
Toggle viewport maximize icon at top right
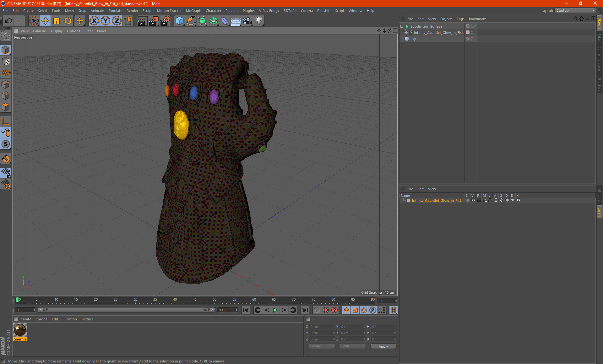click(x=395, y=31)
